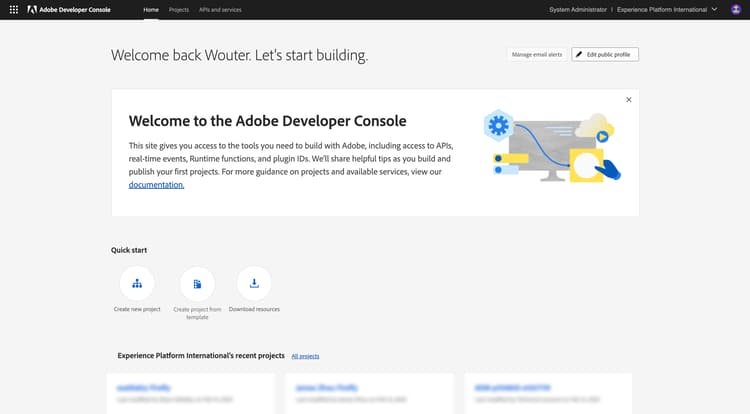Open the user profile avatar
This screenshot has height=414, width=750.
click(x=736, y=10)
